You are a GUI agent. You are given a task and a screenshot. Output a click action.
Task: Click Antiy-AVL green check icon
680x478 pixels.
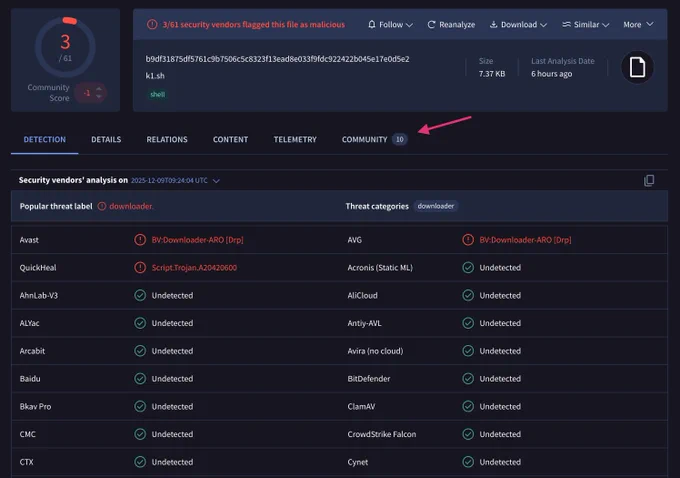468,323
